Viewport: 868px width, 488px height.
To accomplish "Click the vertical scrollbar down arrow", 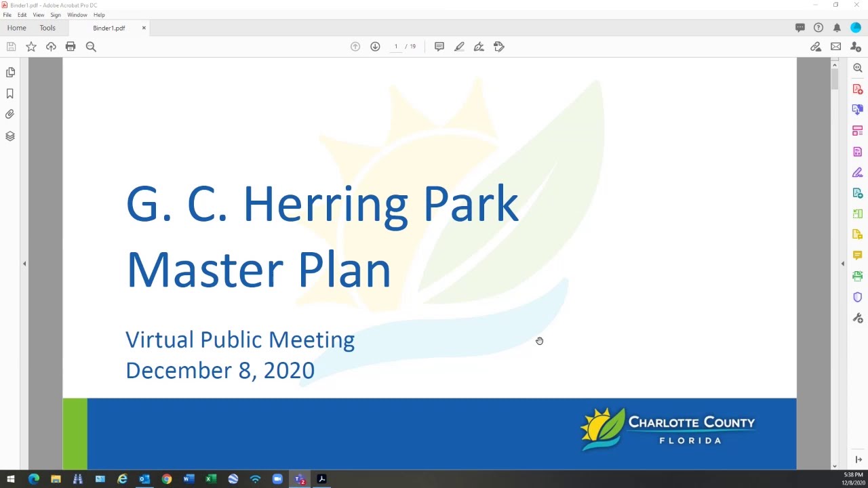I will click(x=835, y=466).
